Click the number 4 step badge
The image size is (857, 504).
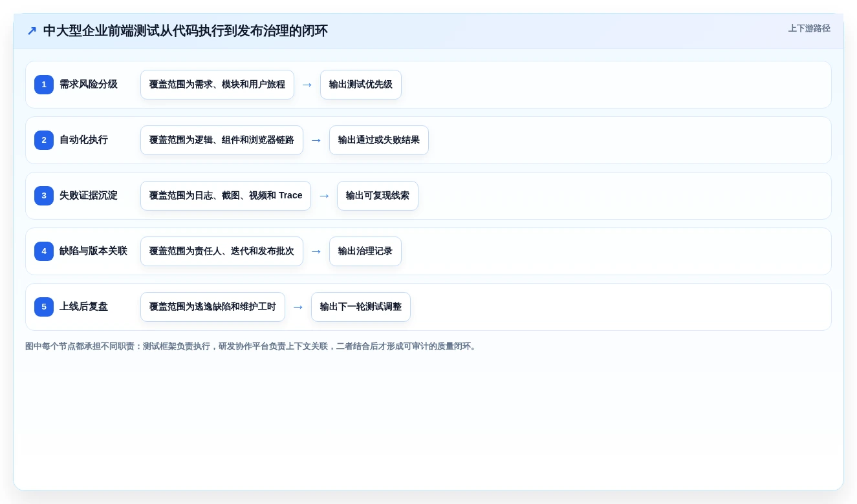[x=44, y=251]
